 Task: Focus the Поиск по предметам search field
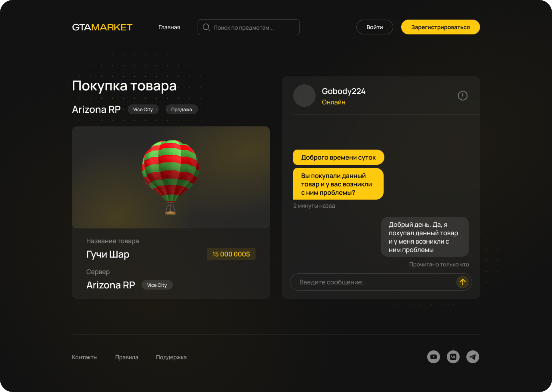(x=248, y=27)
